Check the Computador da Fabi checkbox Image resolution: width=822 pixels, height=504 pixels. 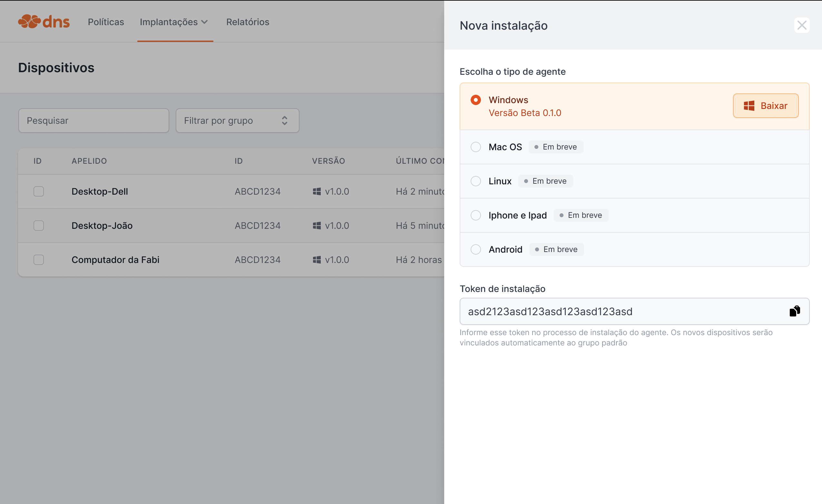[39, 259]
